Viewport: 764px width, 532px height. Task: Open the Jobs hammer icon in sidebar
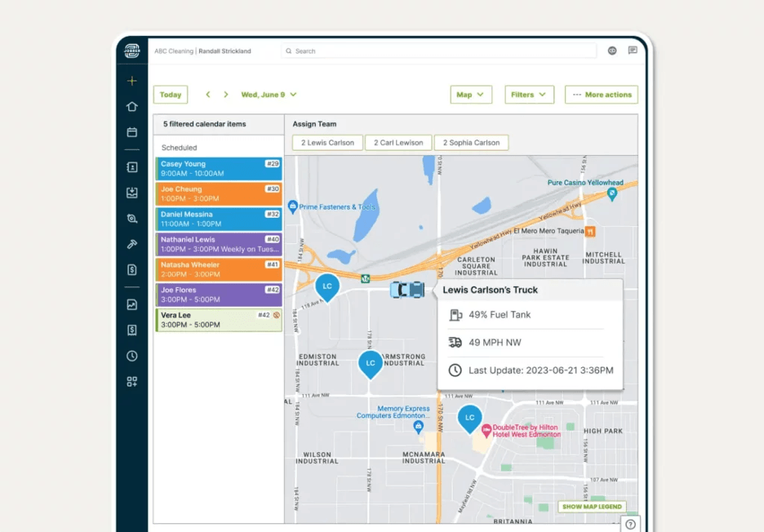(131, 244)
